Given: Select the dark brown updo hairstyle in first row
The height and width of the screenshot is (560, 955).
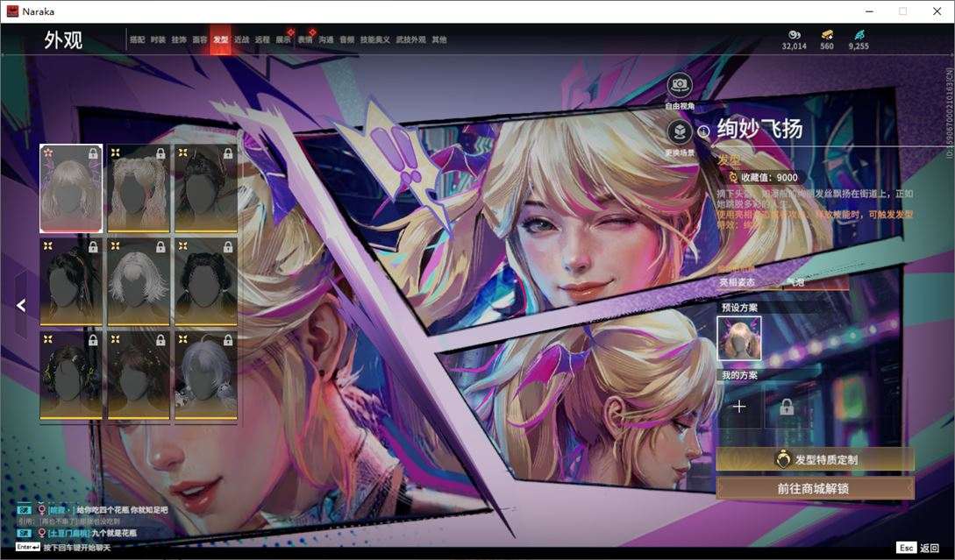Looking at the screenshot, I should (x=206, y=188).
